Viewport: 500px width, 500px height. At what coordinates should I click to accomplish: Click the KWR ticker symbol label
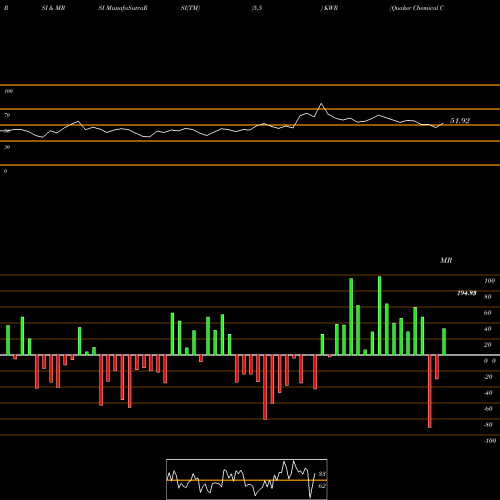(x=330, y=8)
